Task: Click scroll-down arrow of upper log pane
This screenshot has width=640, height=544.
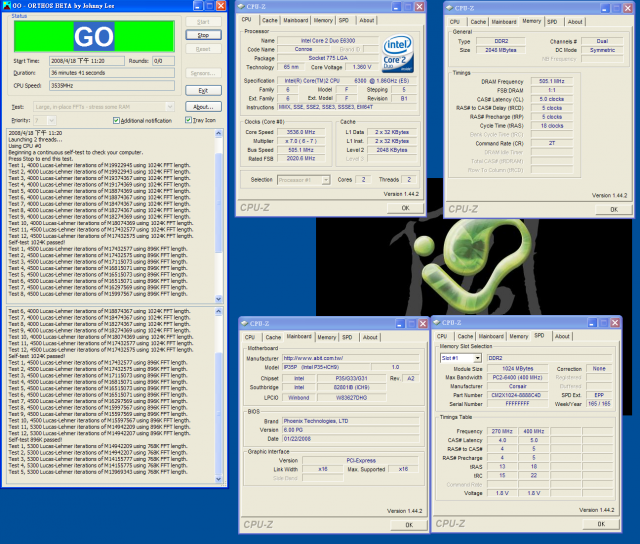Action: [x=218, y=299]
